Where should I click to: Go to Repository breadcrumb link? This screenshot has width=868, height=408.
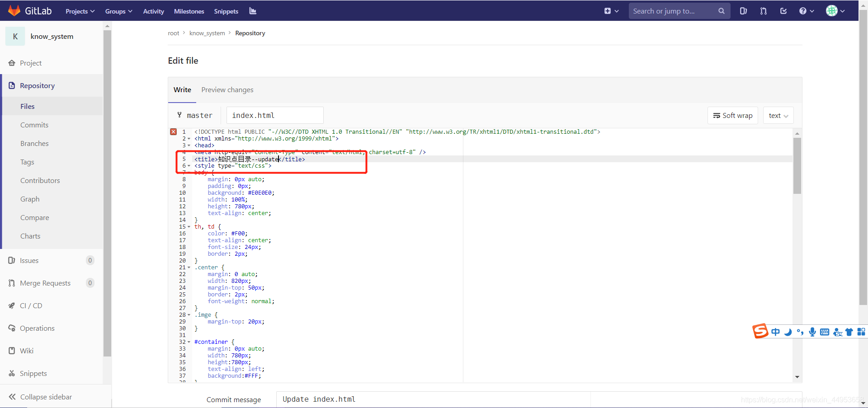point(250,33)
